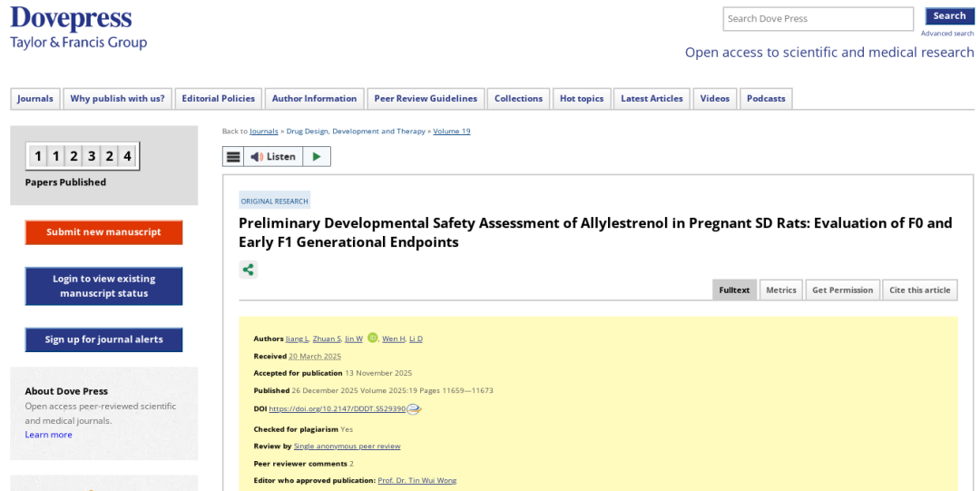Select the Get Permission tab
The width and height of the screenshot is (980, 491).
click(x=842, y=290)
